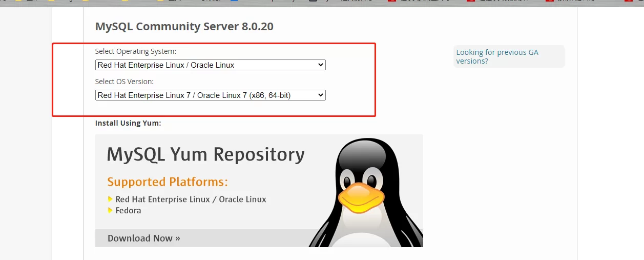Click the 'Select OS Version:' label

(124, 81)
